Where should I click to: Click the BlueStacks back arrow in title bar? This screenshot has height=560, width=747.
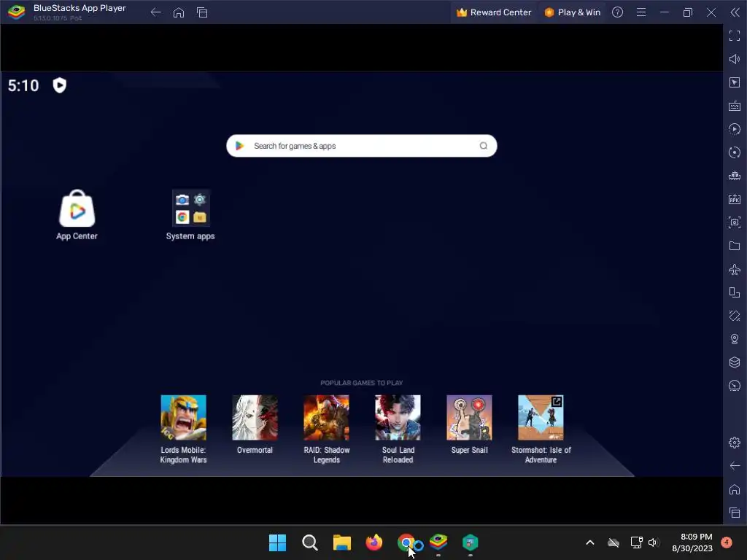pos(155,12)
